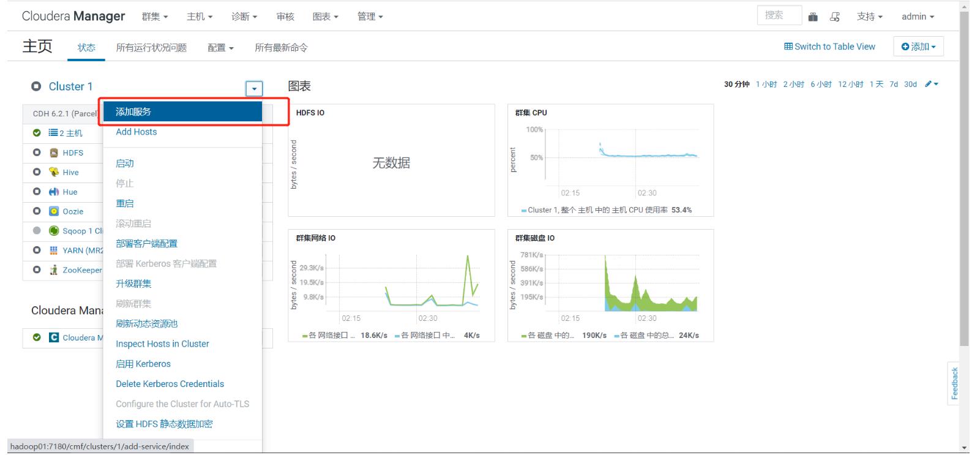Select the 30d time range

pyautogui.click(x=910, y=85)
